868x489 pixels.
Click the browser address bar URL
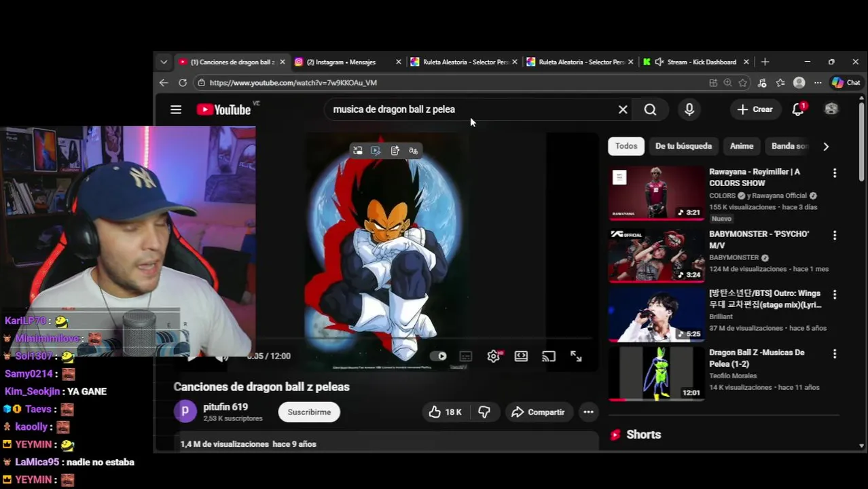293,83
